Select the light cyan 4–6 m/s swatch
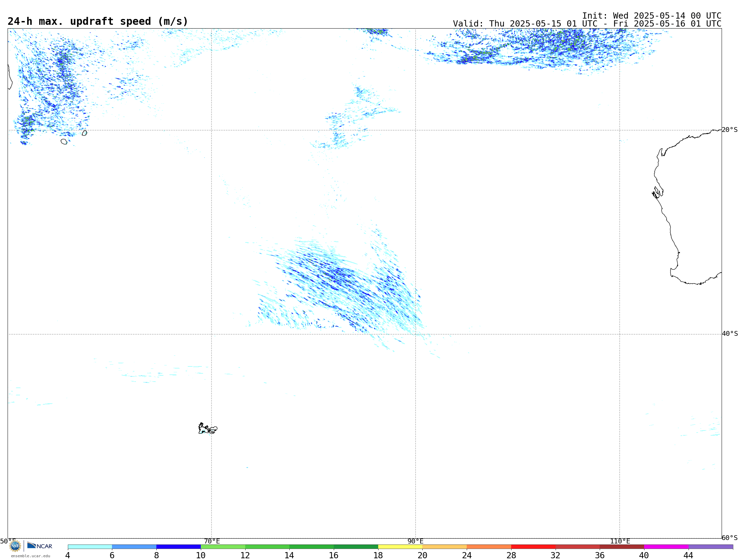Screen dimensions: 744x560 coord(90,547)
